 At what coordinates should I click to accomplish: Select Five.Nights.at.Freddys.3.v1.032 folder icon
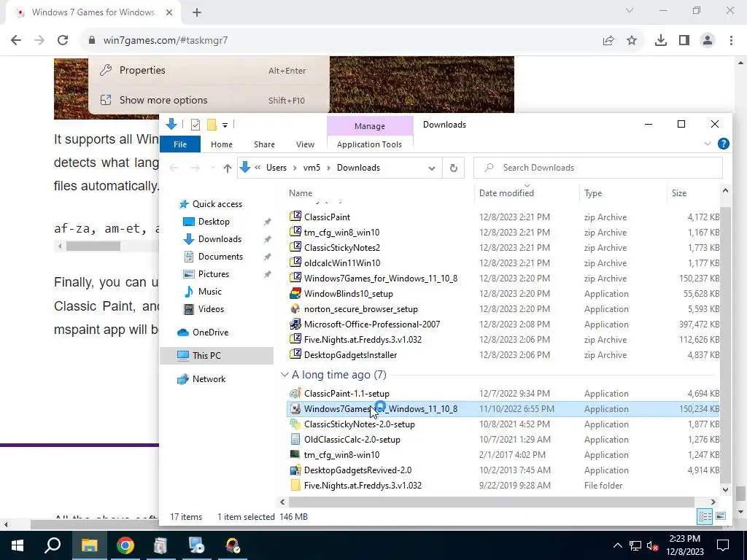(x=295, y=485)
